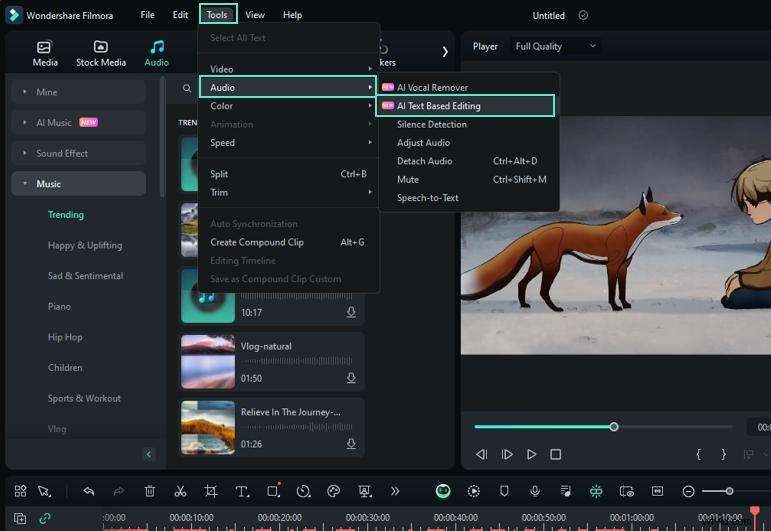Download the Vlog-natural music track
771x531 pixels.
pos(351,378)
